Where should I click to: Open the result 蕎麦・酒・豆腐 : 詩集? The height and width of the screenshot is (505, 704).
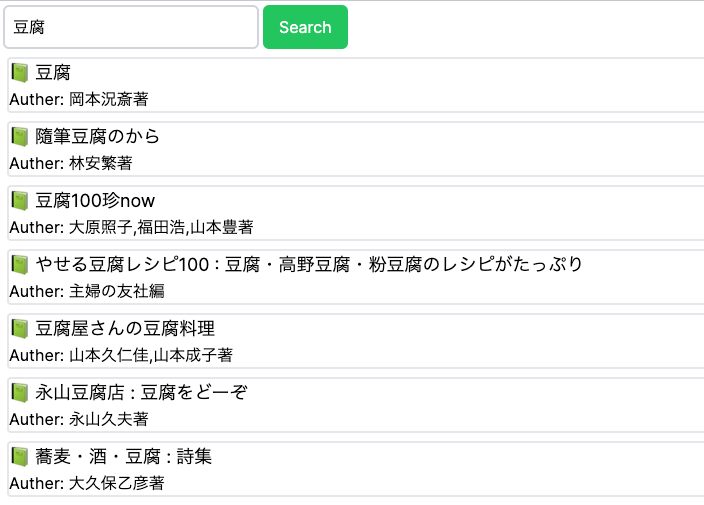(123, 457)
